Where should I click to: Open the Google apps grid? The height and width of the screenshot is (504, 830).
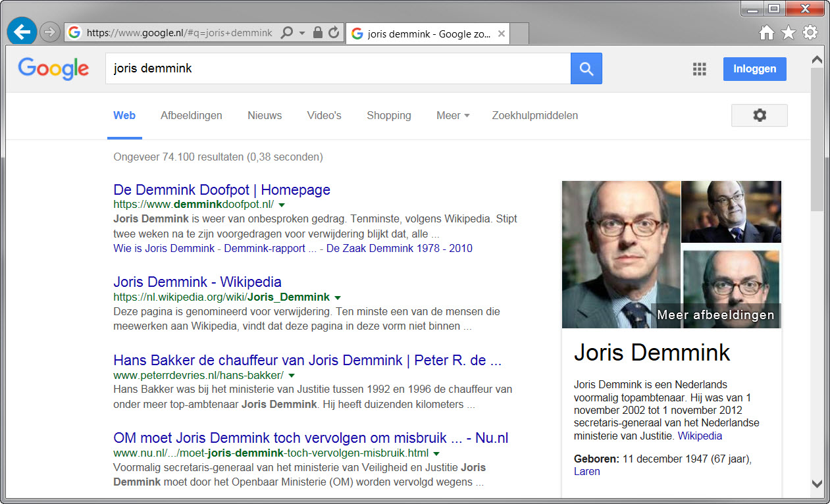[699, 69]
